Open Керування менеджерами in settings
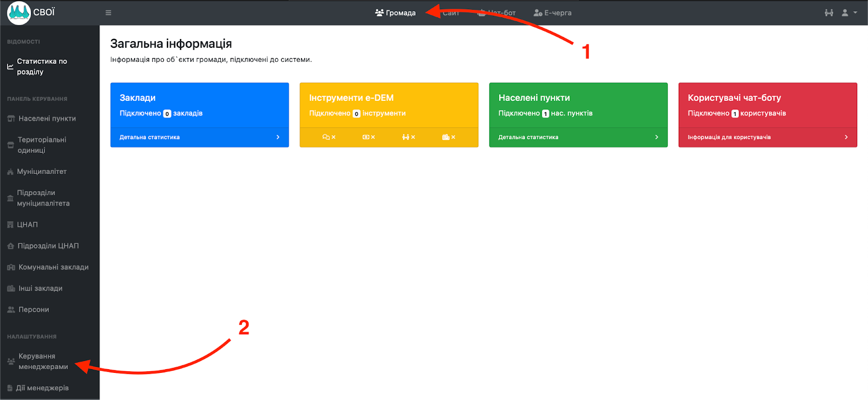Screen dimensions: 868x400 pyautogui.click(x=43, y=362)
